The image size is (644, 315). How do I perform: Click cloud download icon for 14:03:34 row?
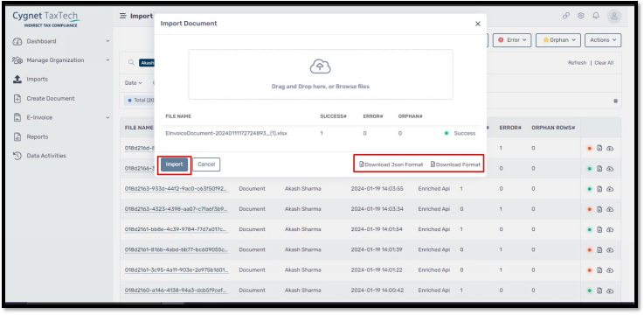click(x=610, y=209)
